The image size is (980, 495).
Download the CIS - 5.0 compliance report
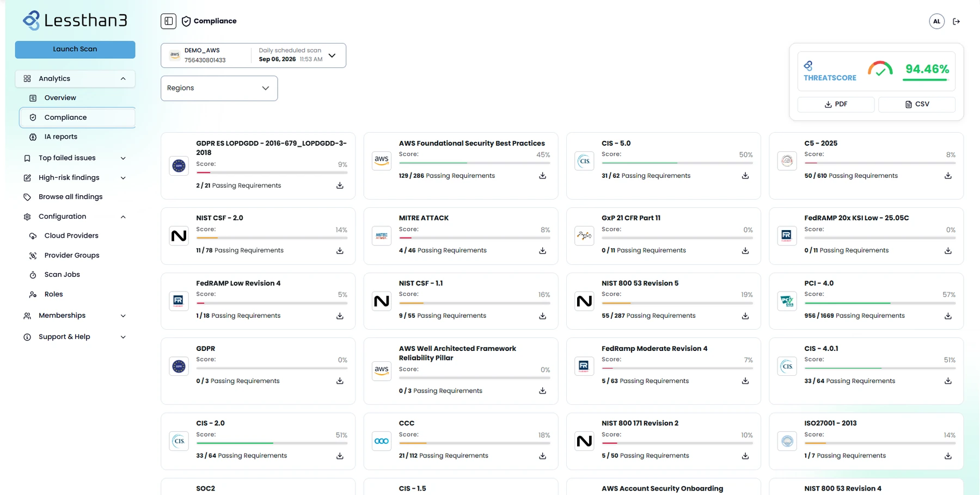(x=745, y=176)
